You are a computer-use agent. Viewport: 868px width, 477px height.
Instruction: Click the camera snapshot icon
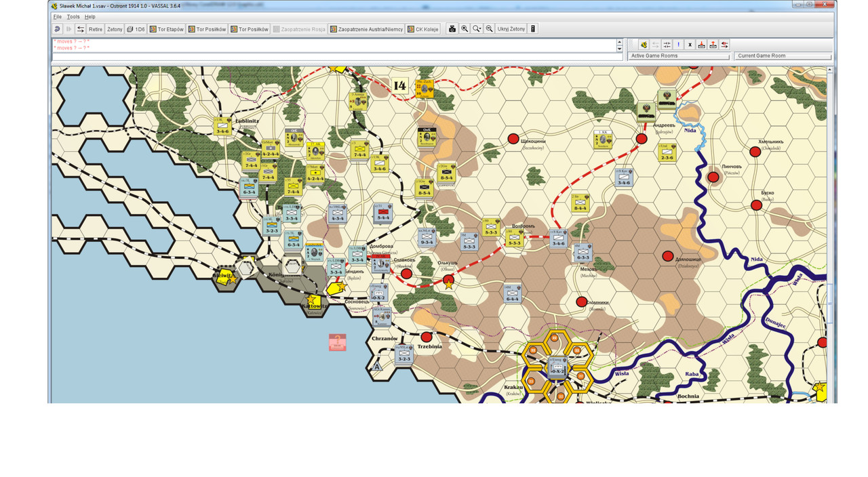(x=452, y=29)
